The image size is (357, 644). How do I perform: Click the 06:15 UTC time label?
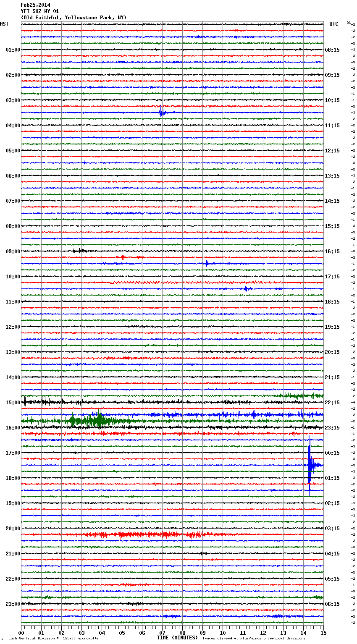[332, 604]
